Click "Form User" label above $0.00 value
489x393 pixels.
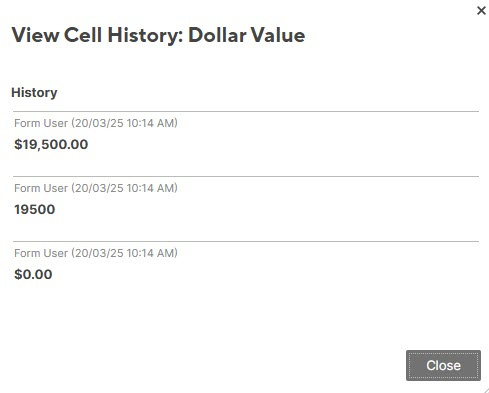point(41,253)
